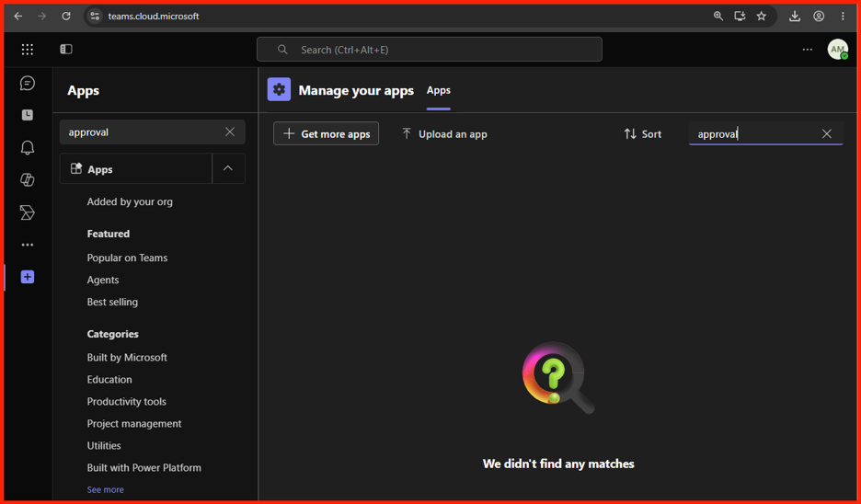
Task: Clear the Manage apps filter text
Action: (826, 133)
